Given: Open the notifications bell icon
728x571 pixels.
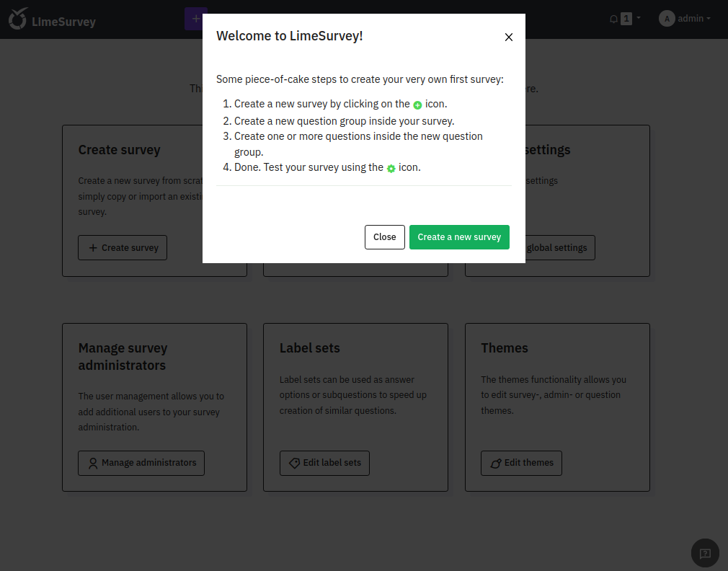Looking at the screenshot, I should click(614, 19).
